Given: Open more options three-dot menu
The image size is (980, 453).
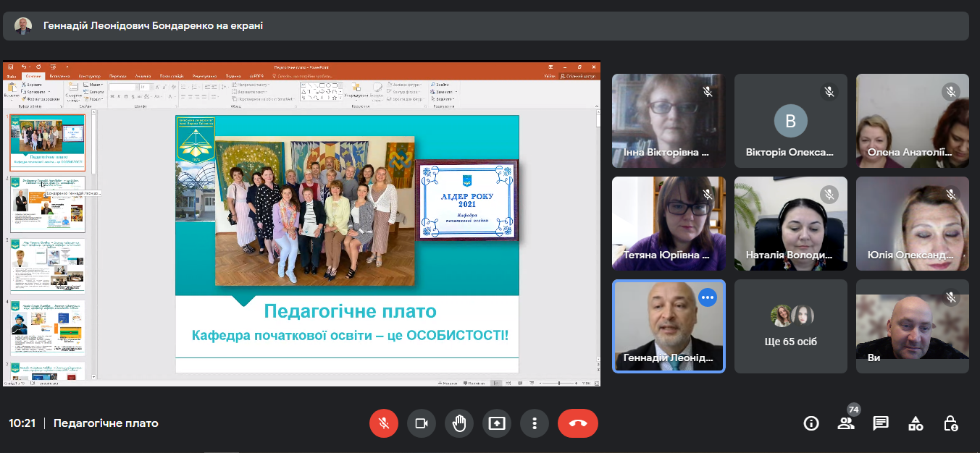Looking at the screenshot, I should coord(535,423).
